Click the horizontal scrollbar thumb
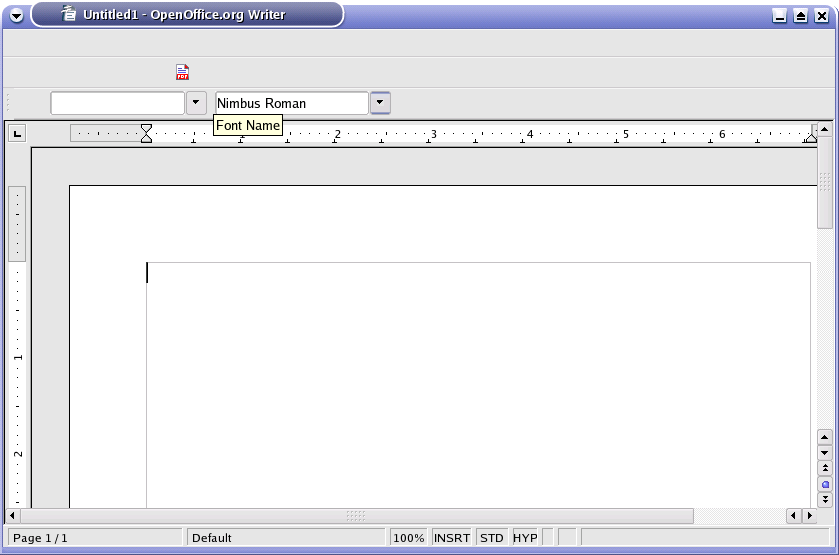 click(x=356, y=516)
